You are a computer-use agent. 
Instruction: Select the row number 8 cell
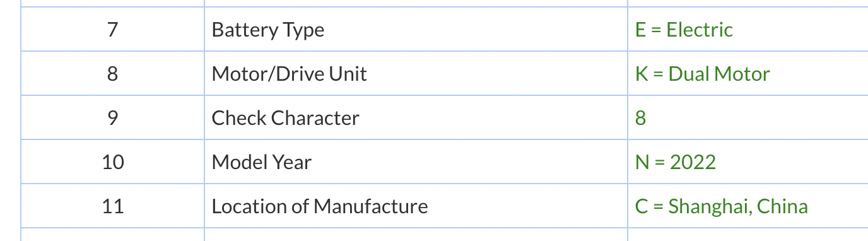pyautogui.click(x=112, y=74)
